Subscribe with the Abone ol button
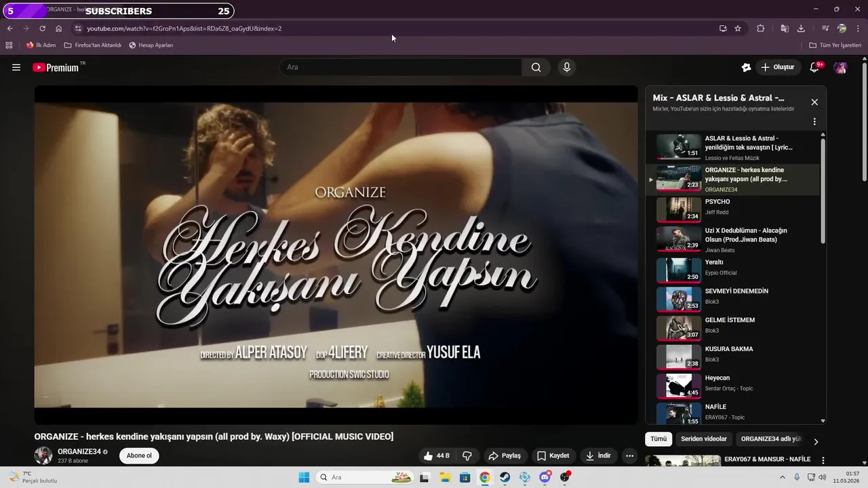 (x=139, y=455)
